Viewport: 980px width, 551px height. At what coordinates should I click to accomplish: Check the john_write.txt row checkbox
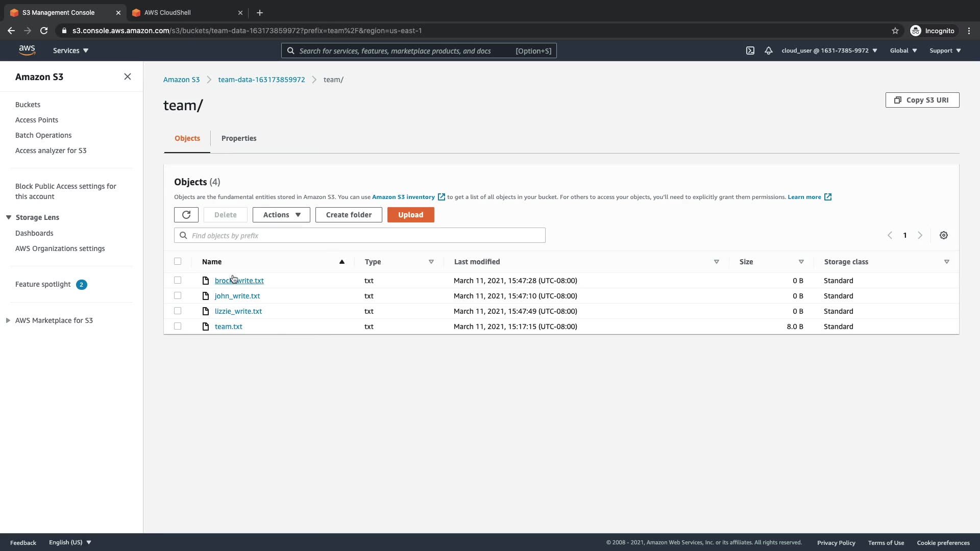coord(178,295)
